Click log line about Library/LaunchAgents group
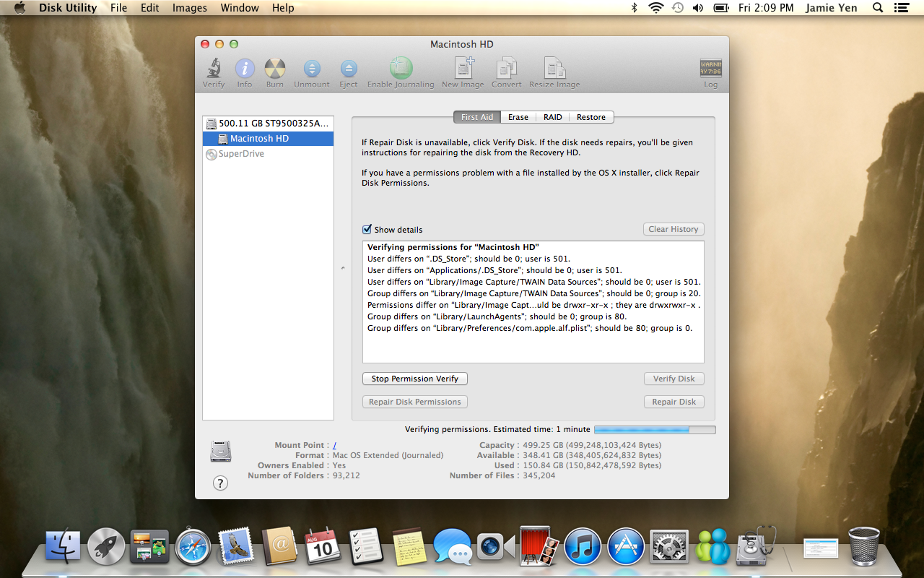Image resolution: width=924 pixels, height=578 pixels. 497,316
